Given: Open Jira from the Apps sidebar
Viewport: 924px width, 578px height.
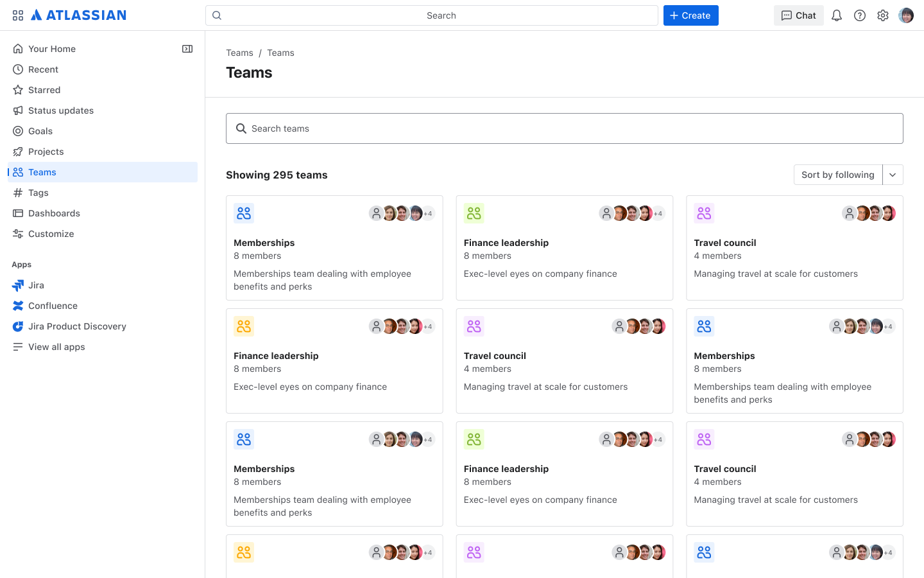Looking at the screenshot, I should pos(35,285).
